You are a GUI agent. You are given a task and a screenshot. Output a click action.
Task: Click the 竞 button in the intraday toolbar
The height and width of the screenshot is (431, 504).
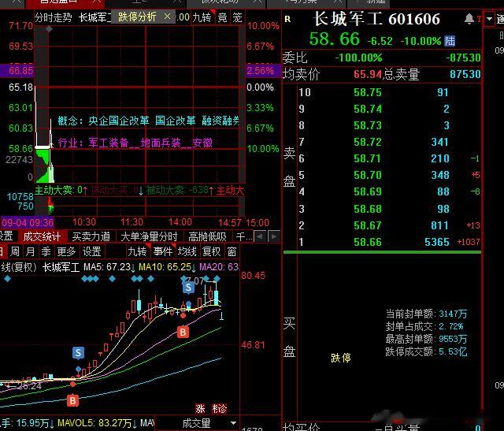click(222, 17)
